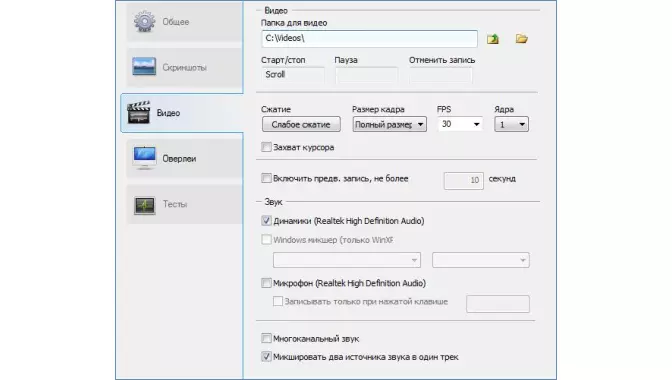Click the video folder path field C:\Videos\
This screenshot has height=380, width=672.
[369, 39]
